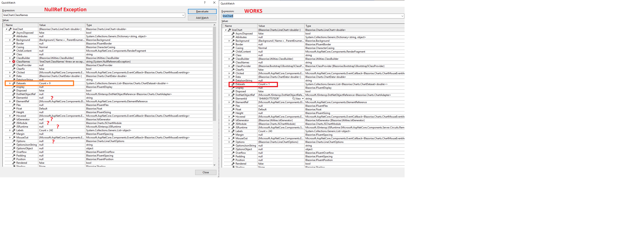Screen dimensions: 644x250
Task: Click the wrench icon next to Padding in right window
Action: (233, 157)
